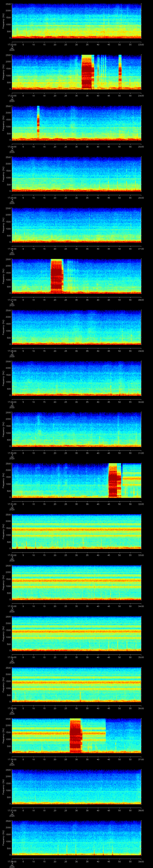Select the red burst near 47s in 17:31 spectrogram
The image size is (153, 868).
coord(114,481)
